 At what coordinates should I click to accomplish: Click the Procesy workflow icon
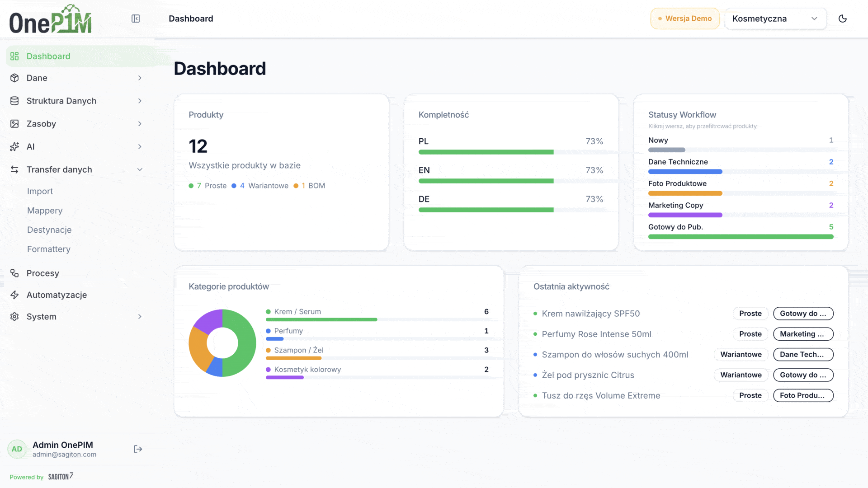[x=14, y=273]
